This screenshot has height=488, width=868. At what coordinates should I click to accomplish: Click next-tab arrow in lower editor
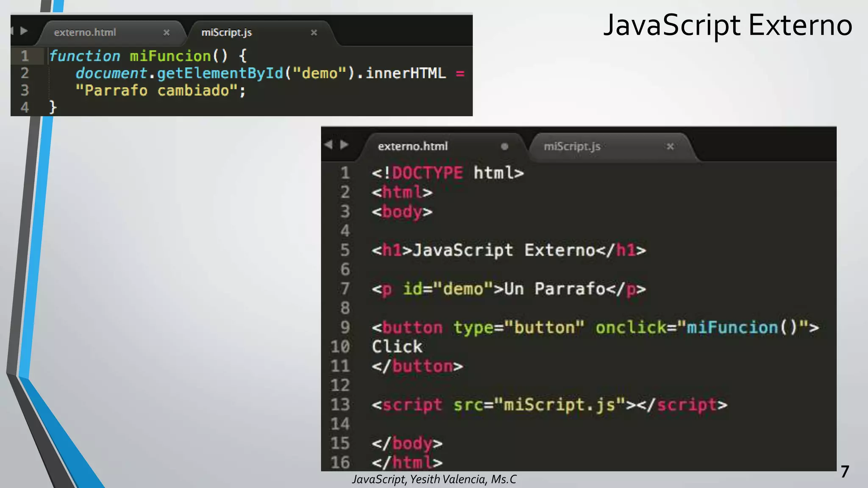pyautogui.click(x=344, y=144)
